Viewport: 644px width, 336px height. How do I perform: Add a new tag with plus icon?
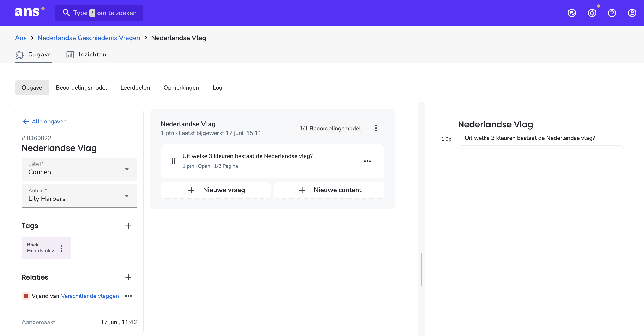pos(128,226)
